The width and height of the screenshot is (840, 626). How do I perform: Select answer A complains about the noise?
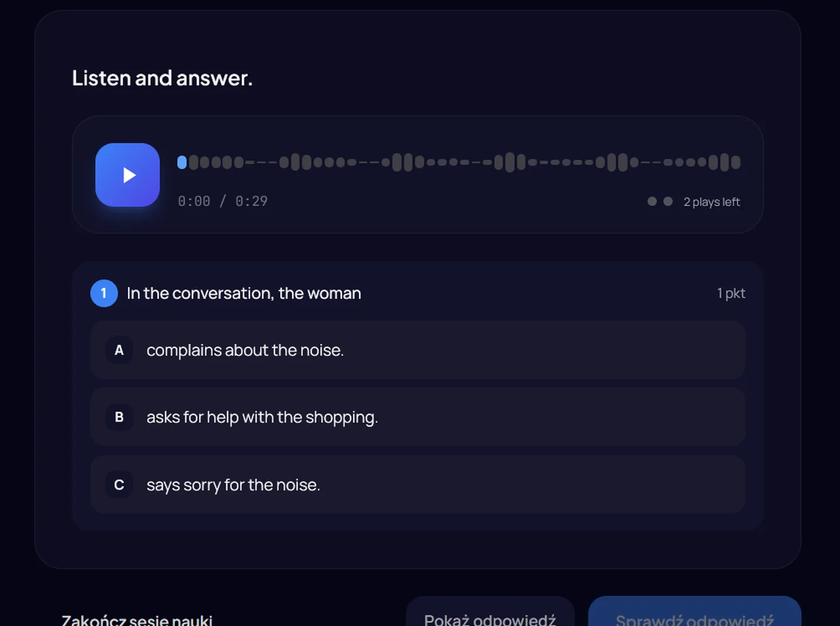[x=418, y=350]
